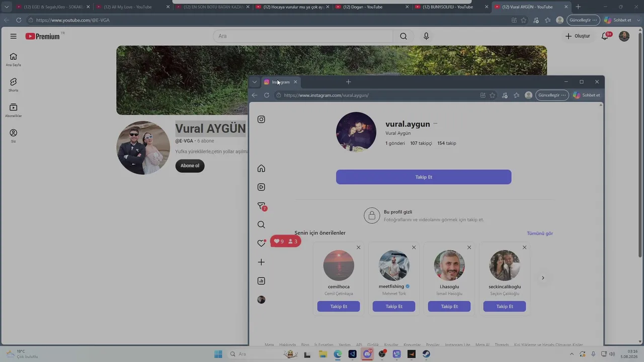
Task: Open YouTube notifications bell
Action: (x=605, y=36)
